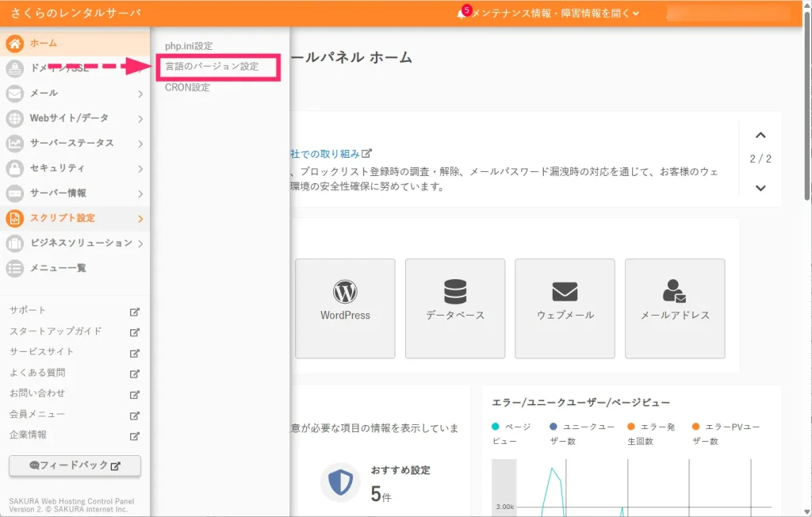812x517 pixels.
Task: Open the ウェブメール shortcut tile
Action: [565, 308]
